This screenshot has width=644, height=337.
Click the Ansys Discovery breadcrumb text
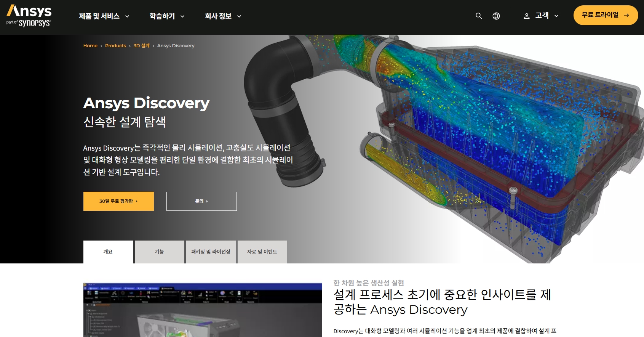[176, 46]
